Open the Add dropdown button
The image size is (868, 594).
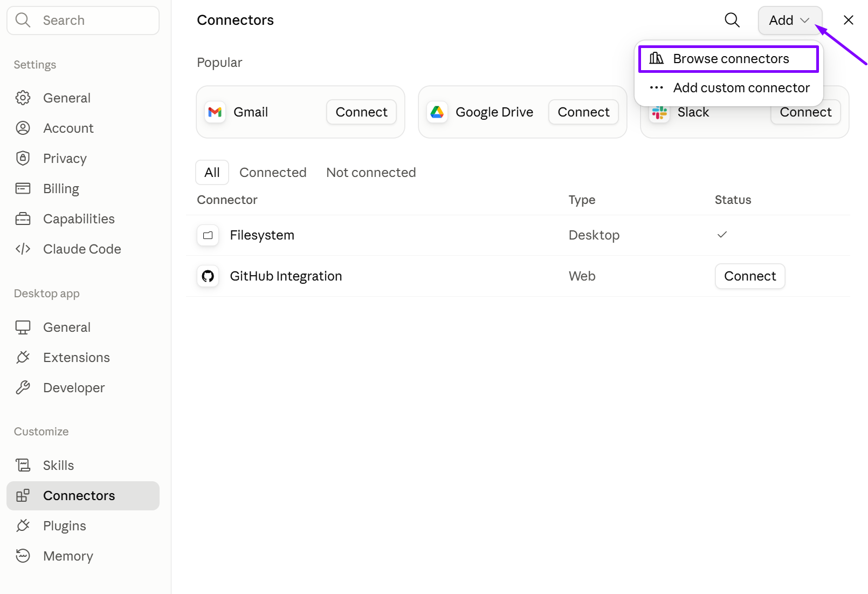[790, 21]
